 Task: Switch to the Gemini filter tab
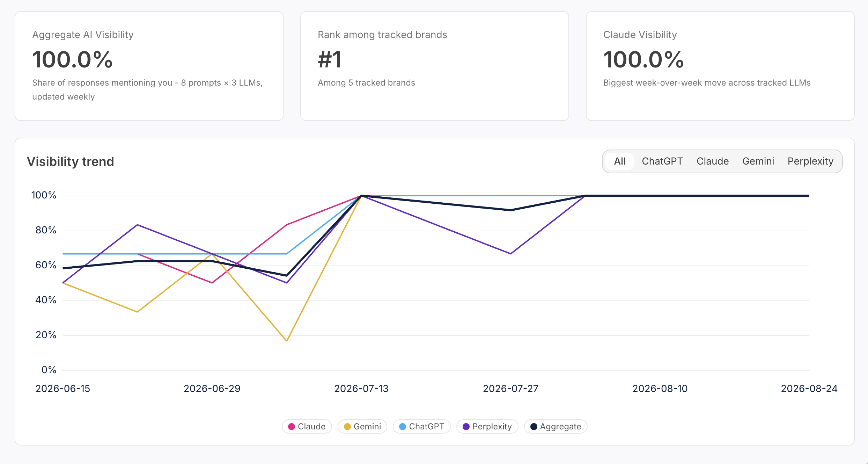[x=758, y=161]
